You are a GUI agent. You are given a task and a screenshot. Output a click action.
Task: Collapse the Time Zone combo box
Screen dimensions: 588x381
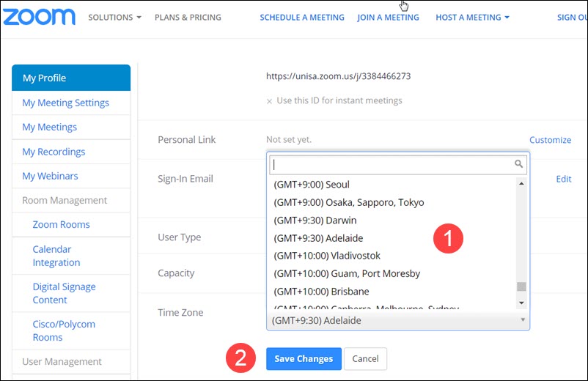[398, 321]
